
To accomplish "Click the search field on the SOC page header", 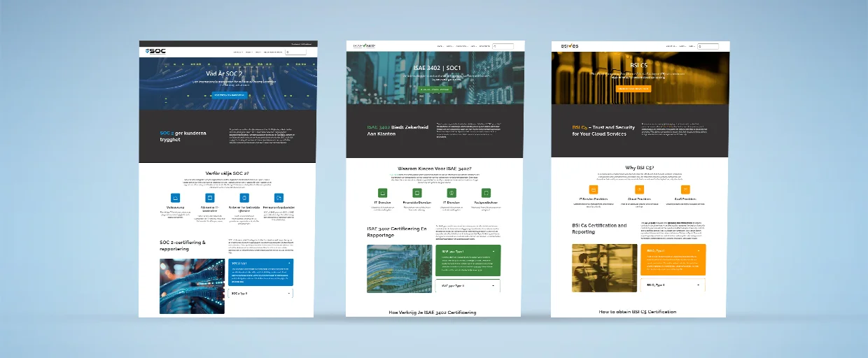I will [296, 52].
